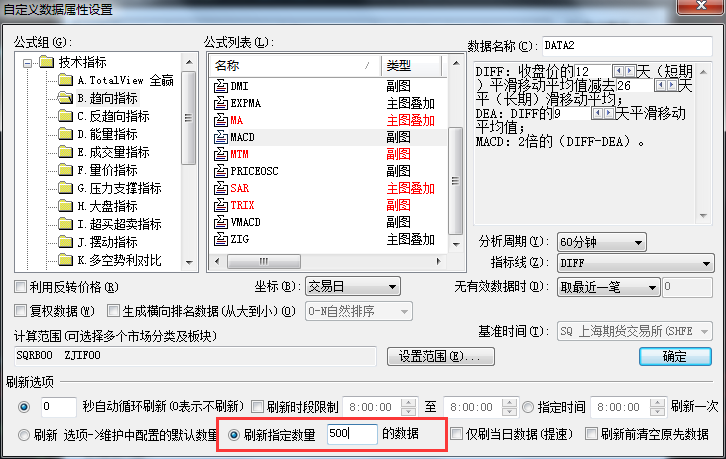Screen dimensions: 726x459
Task: Click the K.多空势利对比 folder icon
Action: (x=65, y=260)
